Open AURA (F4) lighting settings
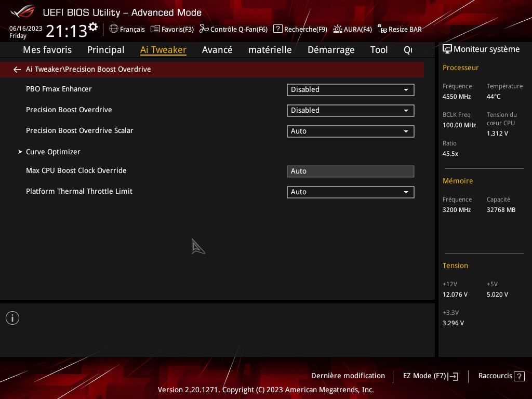The height and width of the screenshot is (399, 532). click(x=353, y=29)
